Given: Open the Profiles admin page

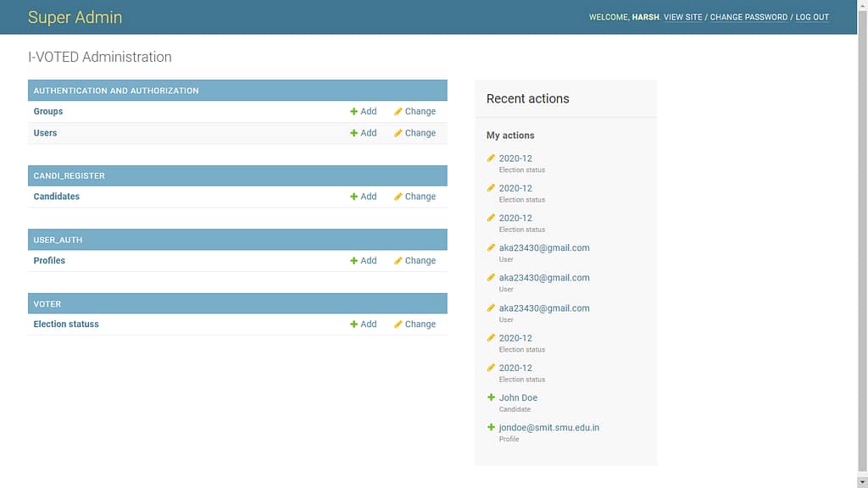Looking at the screenshot, I should point(48,260).
